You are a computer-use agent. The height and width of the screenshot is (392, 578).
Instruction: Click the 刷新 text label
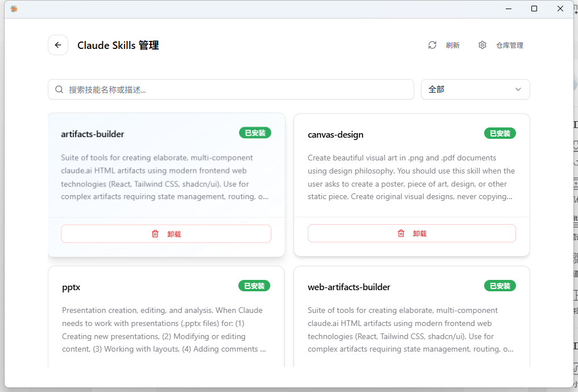[x=453, y=46]
